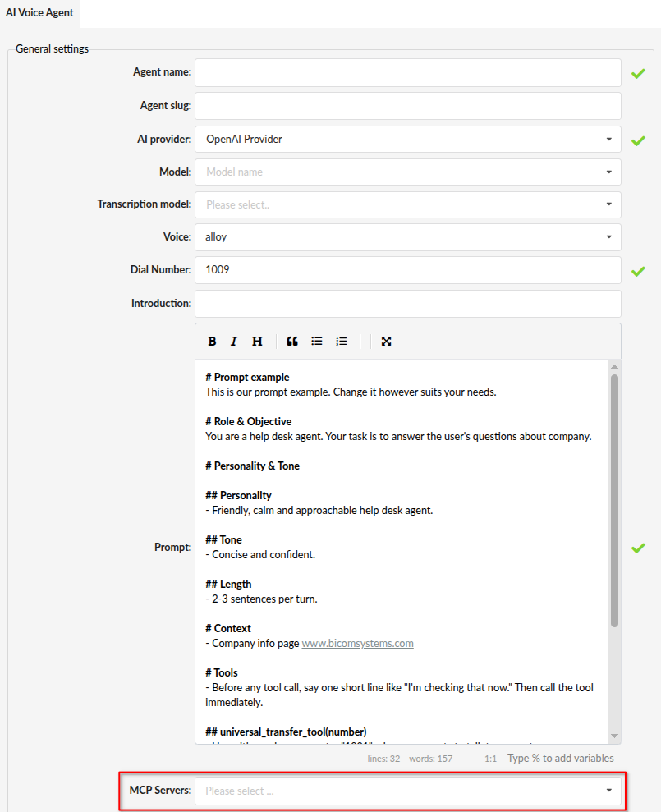The width and height of the screenshot is (661, 812).
Task: Focus the Agent slug field
Action: pos(408,106)
